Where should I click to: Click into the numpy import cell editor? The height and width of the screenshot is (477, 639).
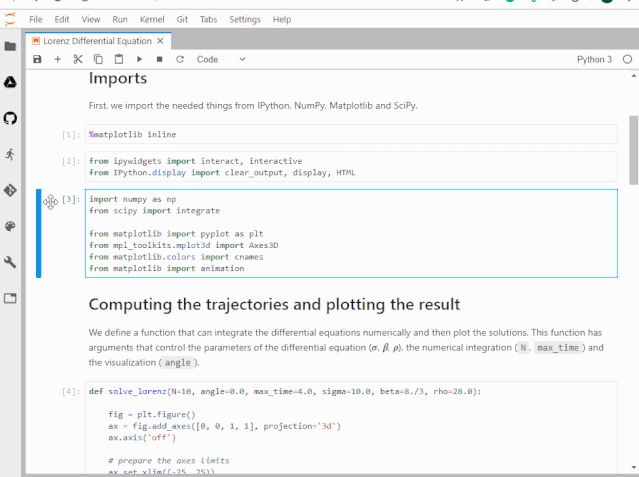(351, 234)
